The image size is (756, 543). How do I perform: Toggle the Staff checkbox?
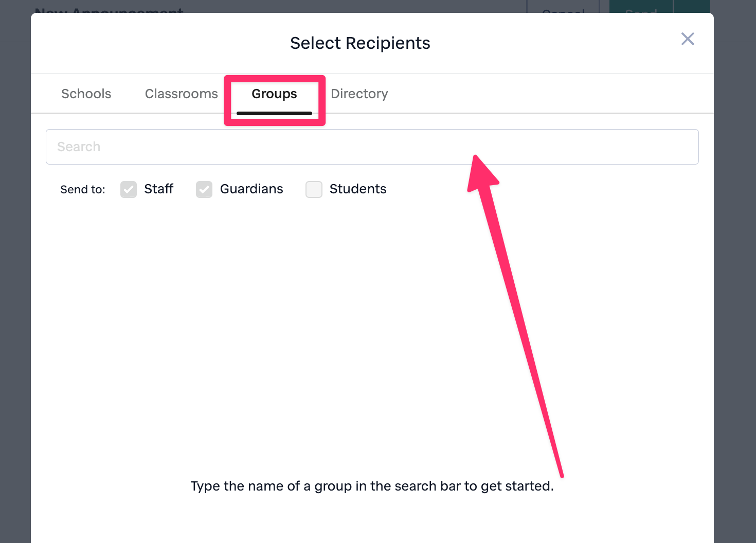tap(129, 189)
